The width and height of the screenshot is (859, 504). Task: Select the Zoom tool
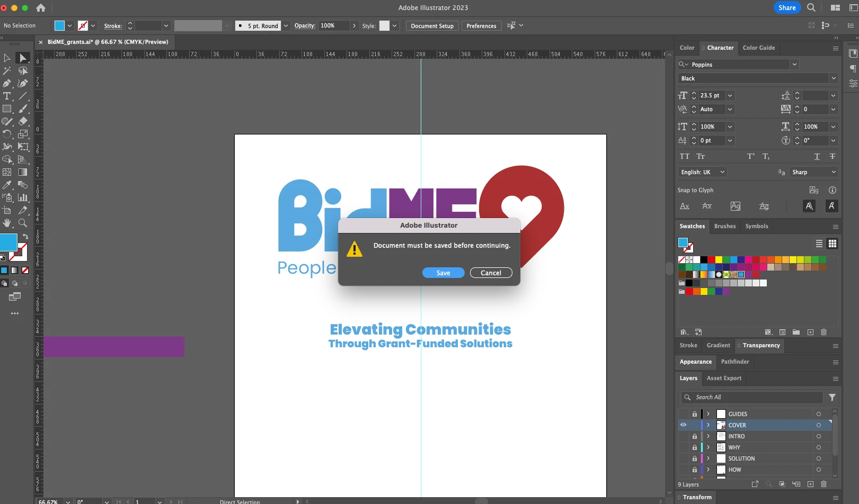[x=23, y=223]
